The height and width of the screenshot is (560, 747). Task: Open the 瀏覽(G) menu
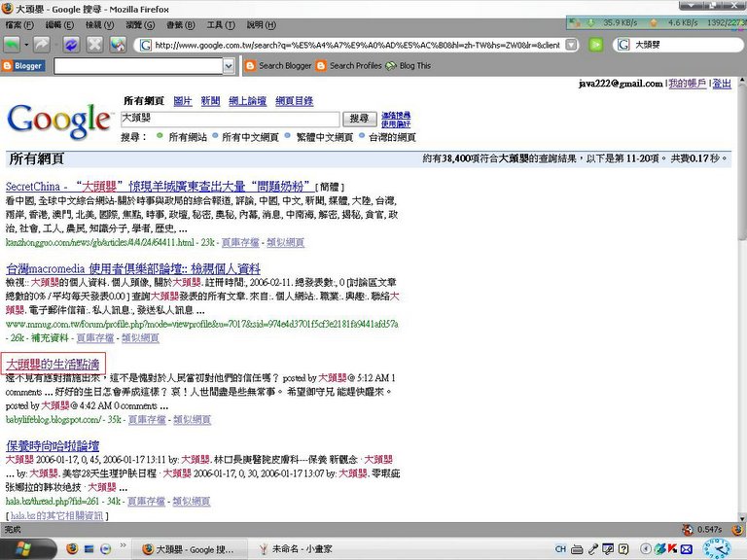pyautogui.click(x=140, y=24)
